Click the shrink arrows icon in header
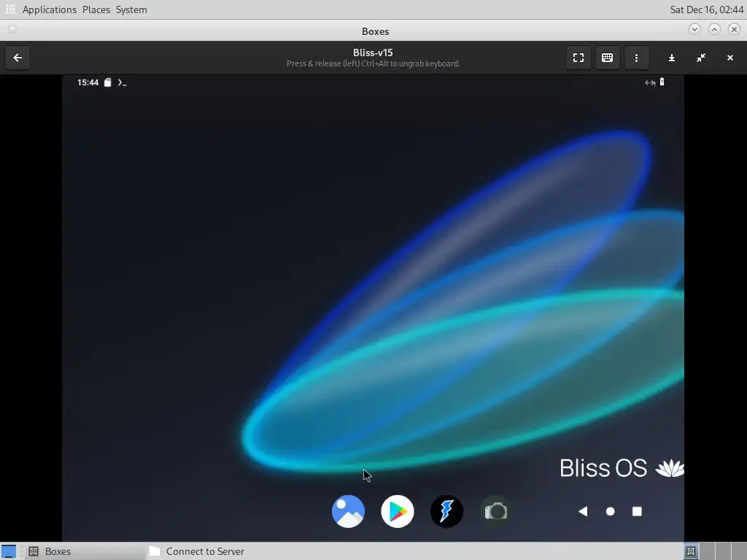 [x=701, y=58]
